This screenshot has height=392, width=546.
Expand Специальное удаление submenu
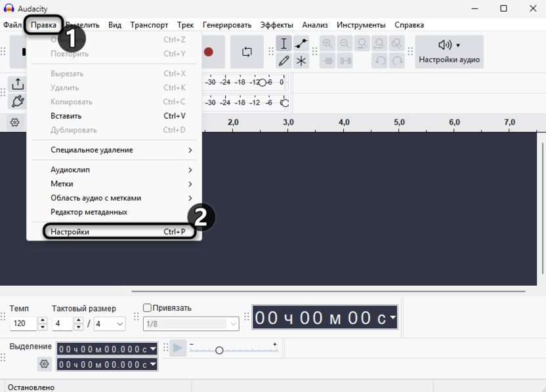coord(121,150)
